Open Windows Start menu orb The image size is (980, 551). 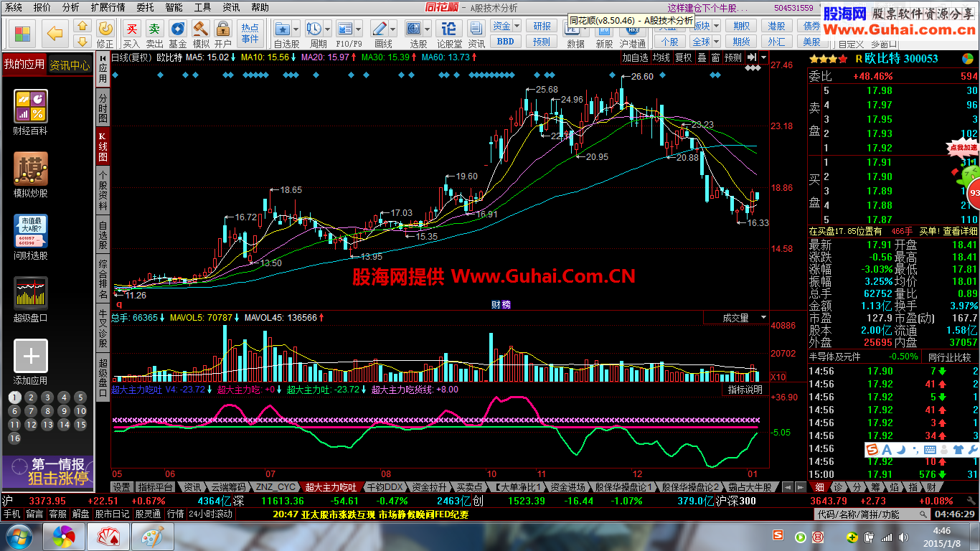tap(17, 537)
